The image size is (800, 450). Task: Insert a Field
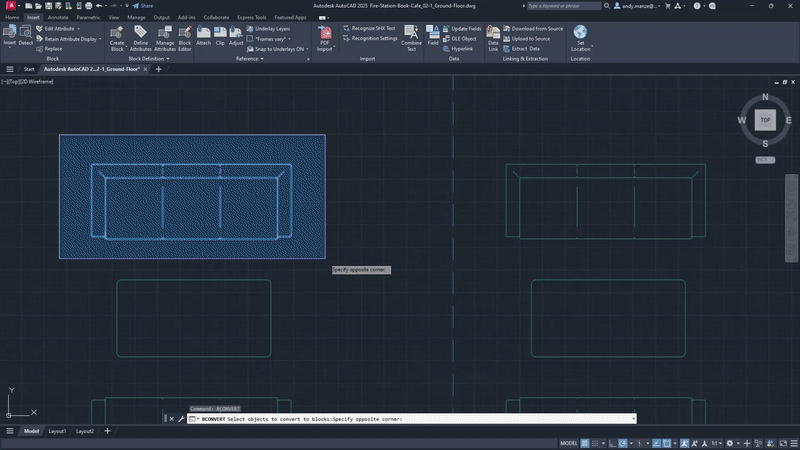point(433,36)
